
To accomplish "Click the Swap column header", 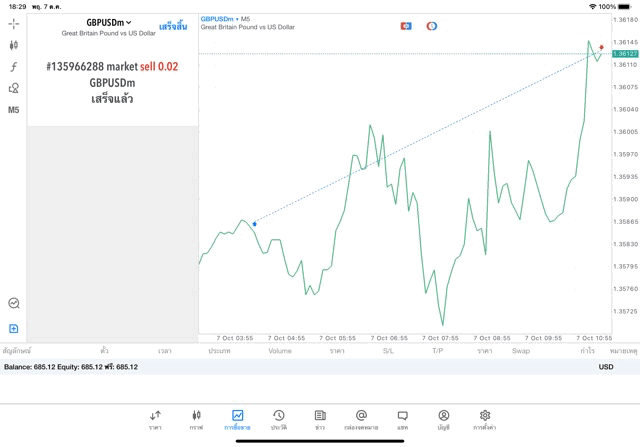I will 521,351.
